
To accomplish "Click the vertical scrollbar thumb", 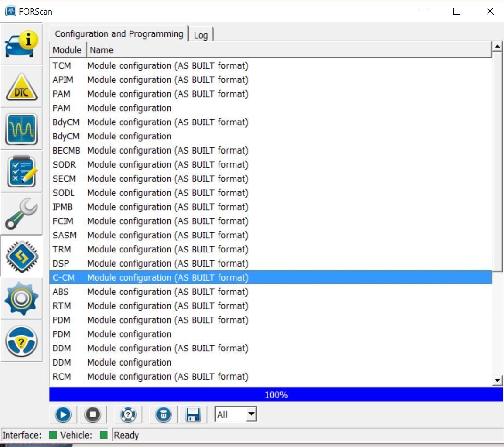I will tap(497, 162).
